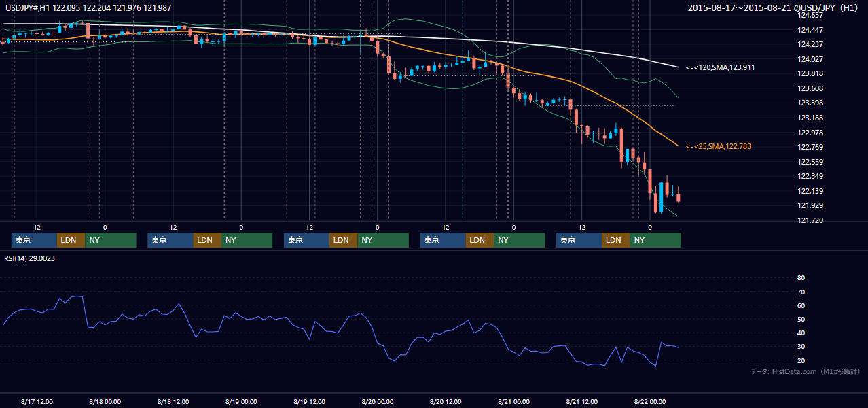Screen dimensions: 868x408
Task: Click the HistData.com data source credit
Action: [806, 371]
